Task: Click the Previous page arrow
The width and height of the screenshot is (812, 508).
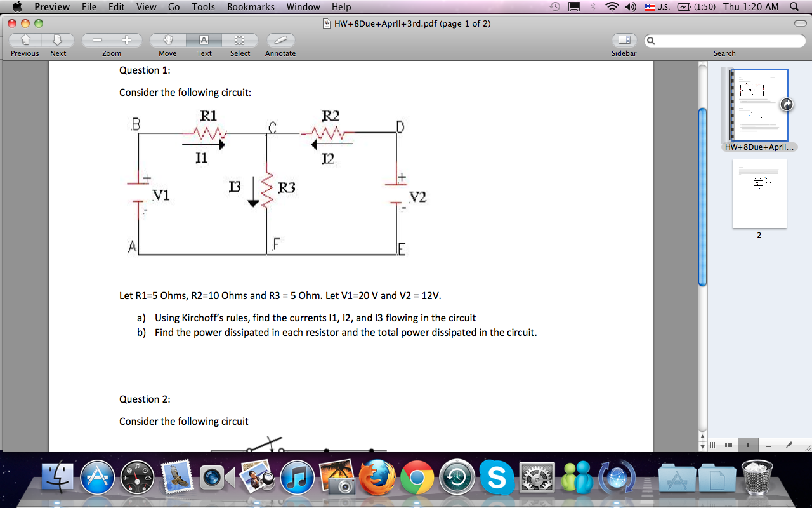Action: coord(24,40)
